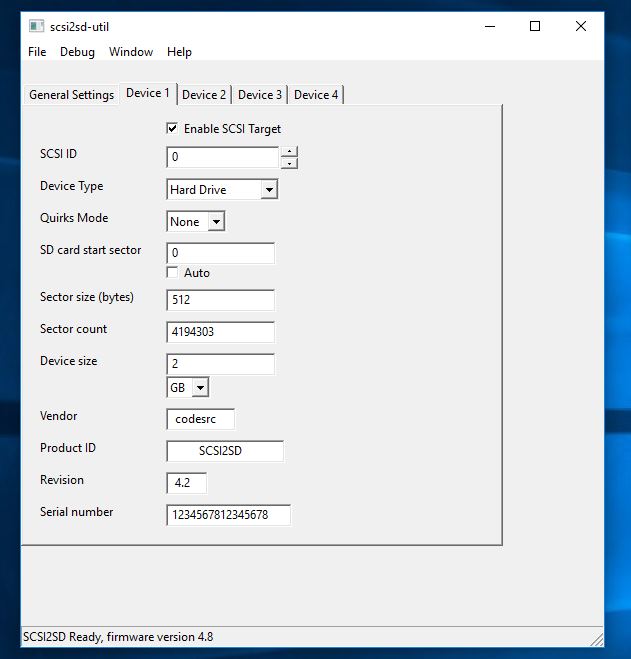Open the Quirks Mode dropdown
The image size is (631, 659).
(216, 221)
